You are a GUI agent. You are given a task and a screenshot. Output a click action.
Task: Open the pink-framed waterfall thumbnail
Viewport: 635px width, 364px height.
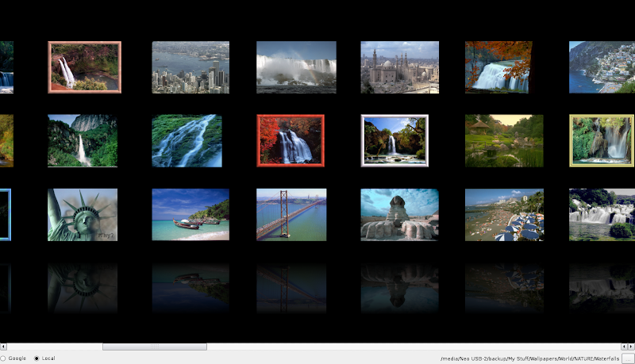[x=84, y=67]
